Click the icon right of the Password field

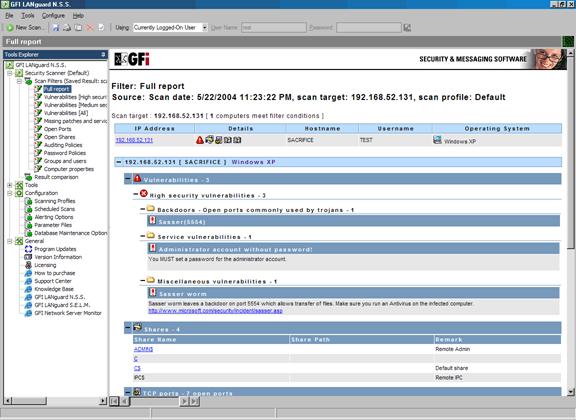coord(407,28)
